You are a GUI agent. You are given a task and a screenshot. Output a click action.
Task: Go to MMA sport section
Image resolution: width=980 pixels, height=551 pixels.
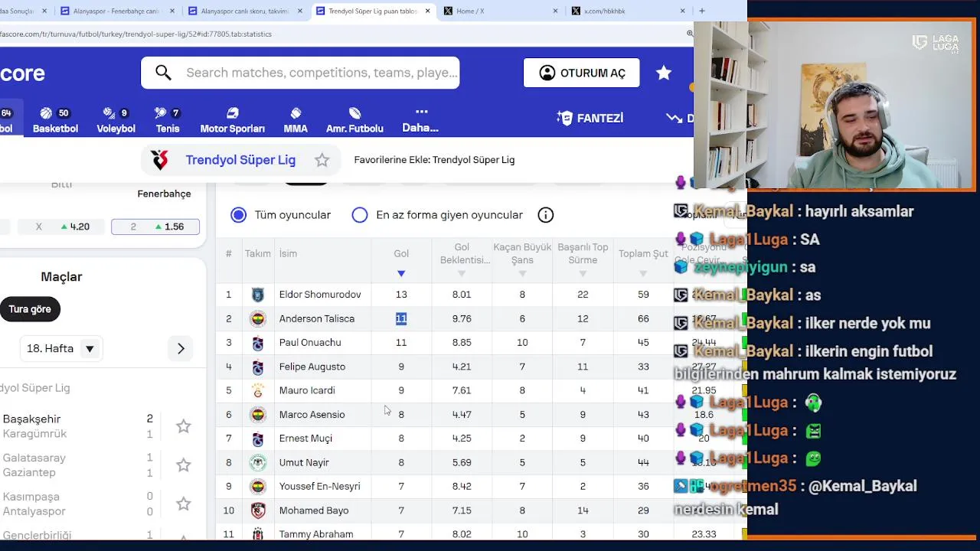pos(296,120)
